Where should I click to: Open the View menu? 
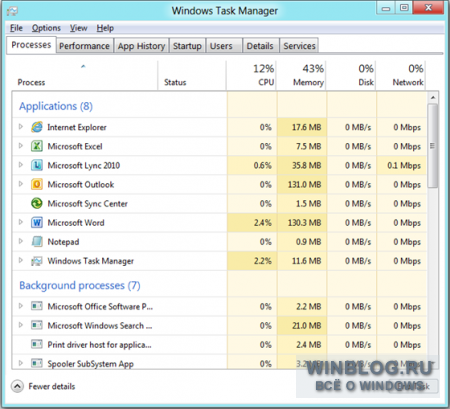click(78, 28)
